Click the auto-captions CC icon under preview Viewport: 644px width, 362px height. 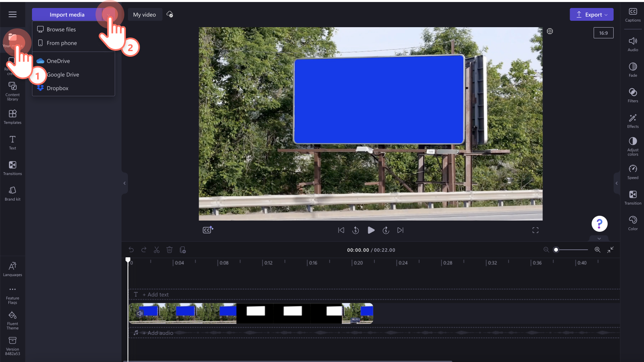click(x=208, y=230)
